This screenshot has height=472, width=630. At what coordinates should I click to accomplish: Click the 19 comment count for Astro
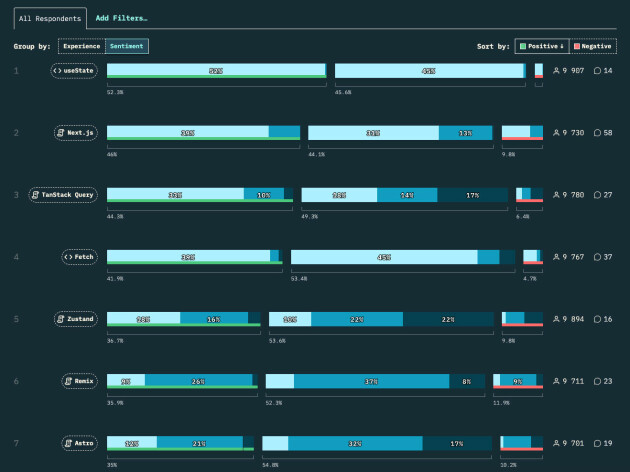coord(608,443)
